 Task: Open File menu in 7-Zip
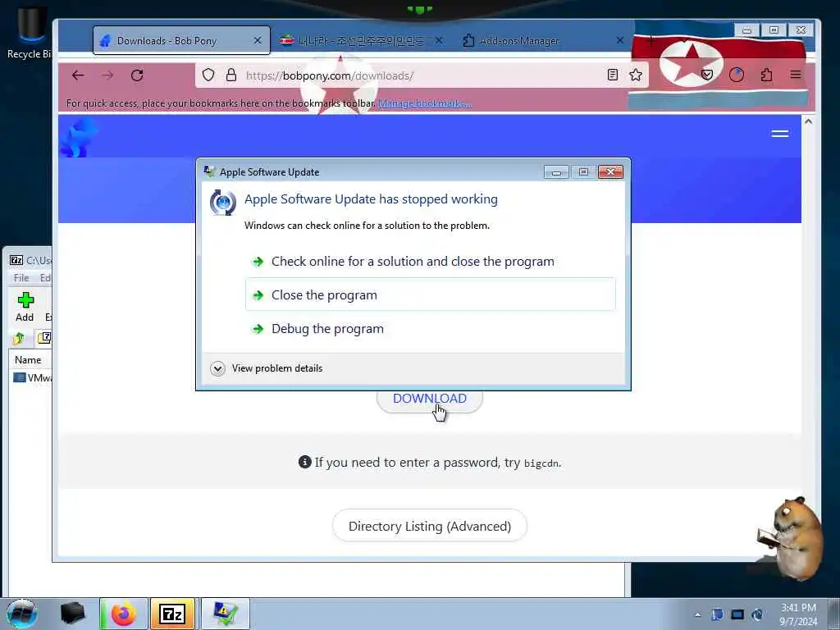click(x=21, y=278)
